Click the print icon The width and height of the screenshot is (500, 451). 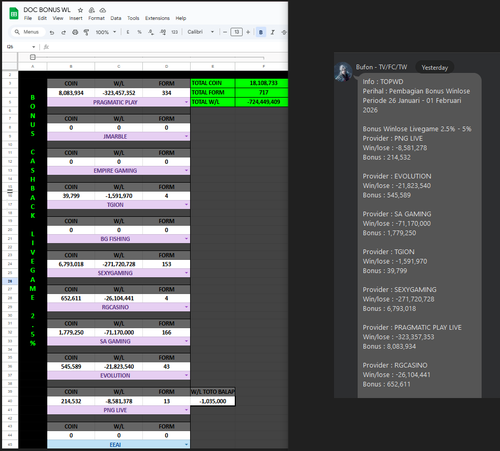click(x=75, y=32)
